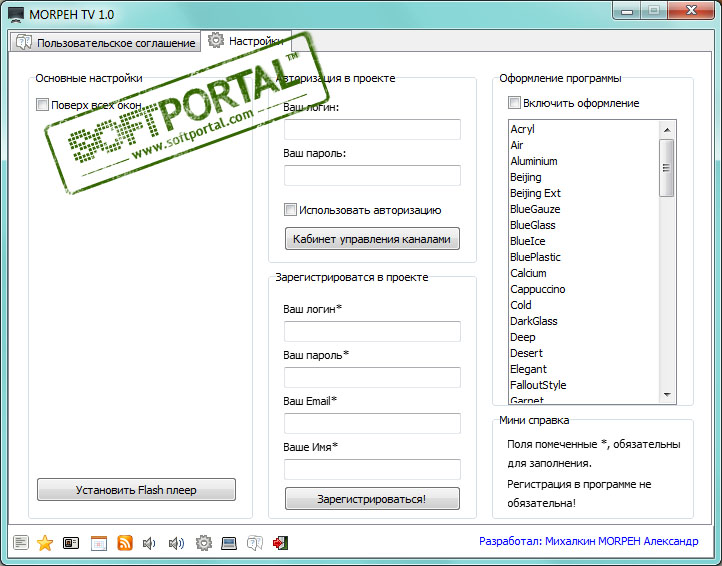This screenshot has width=722, height=566.
Task: Enable 'Включить оформление' checkbox
Action: (x=514, y=102)
